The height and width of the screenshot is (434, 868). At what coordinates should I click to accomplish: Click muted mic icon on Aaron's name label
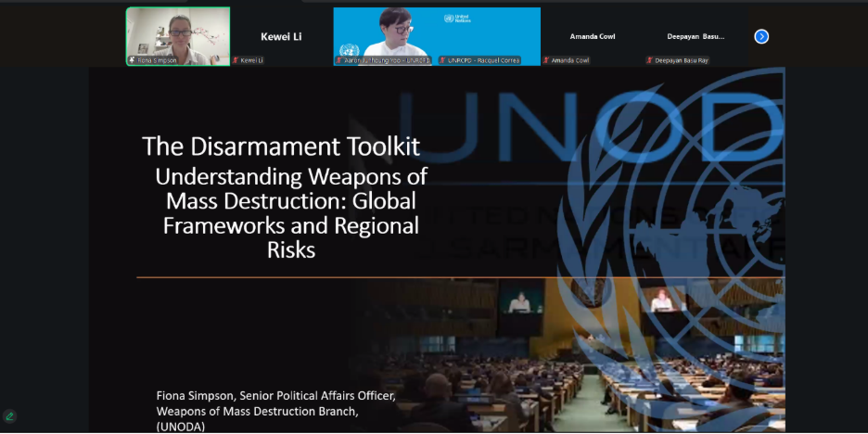pyautogui.click(x=339, y=60)
